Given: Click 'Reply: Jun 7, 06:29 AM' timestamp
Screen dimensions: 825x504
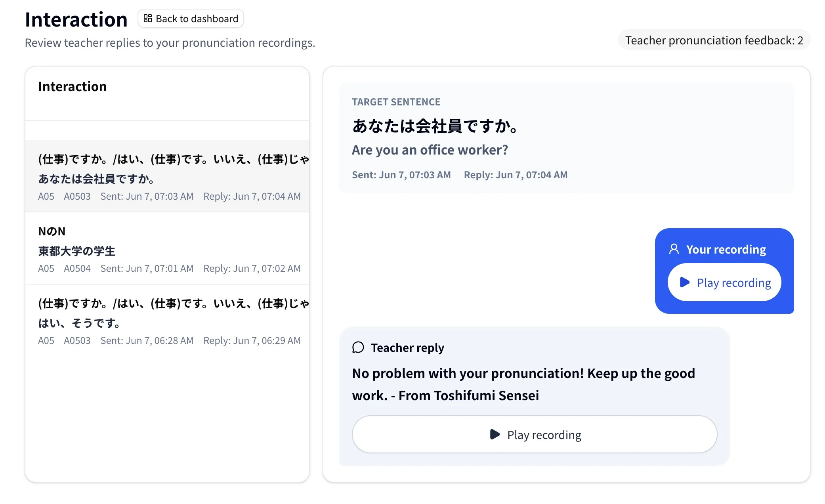Looking at the screenshot, I should 252,340.
